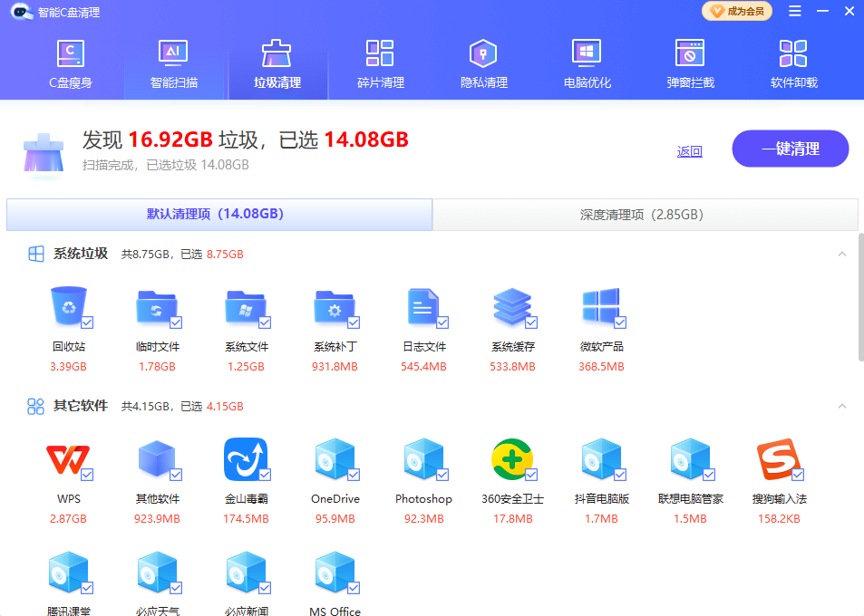The width and height of the screenshot is (864, 616).
Task: Switch to 深度清理项 tab
Action: coord(645,215)
